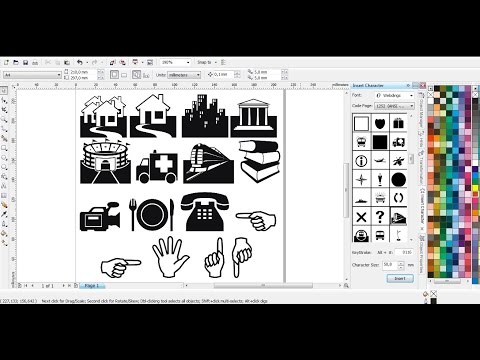Expand the undo history arrow
The width and height of the screenshot is (480, 360).
click(87, 62)
